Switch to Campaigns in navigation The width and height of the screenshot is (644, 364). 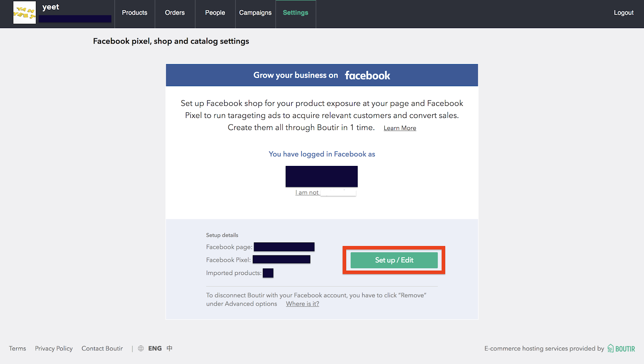coord(255,13)
